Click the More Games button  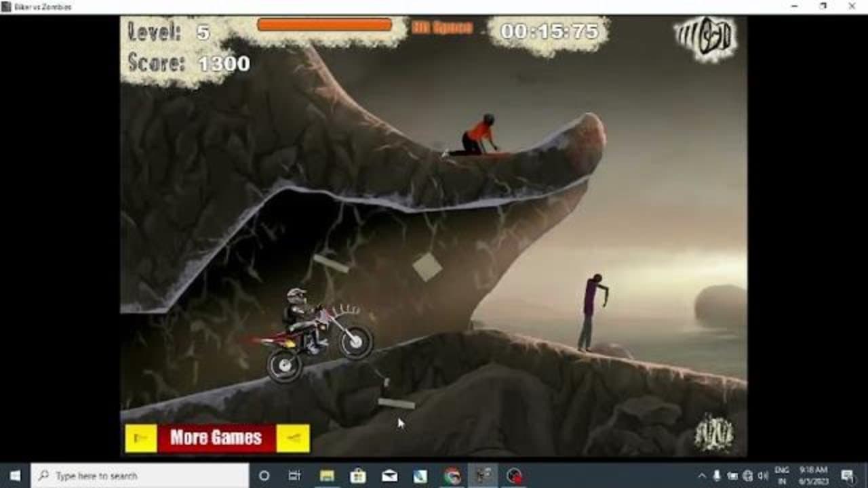pos(216,438)
